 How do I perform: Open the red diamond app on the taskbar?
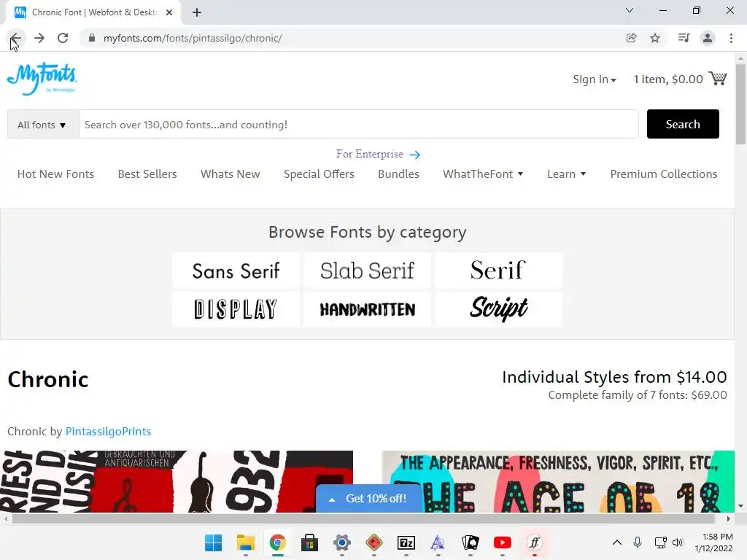click(x=374, y=542)
